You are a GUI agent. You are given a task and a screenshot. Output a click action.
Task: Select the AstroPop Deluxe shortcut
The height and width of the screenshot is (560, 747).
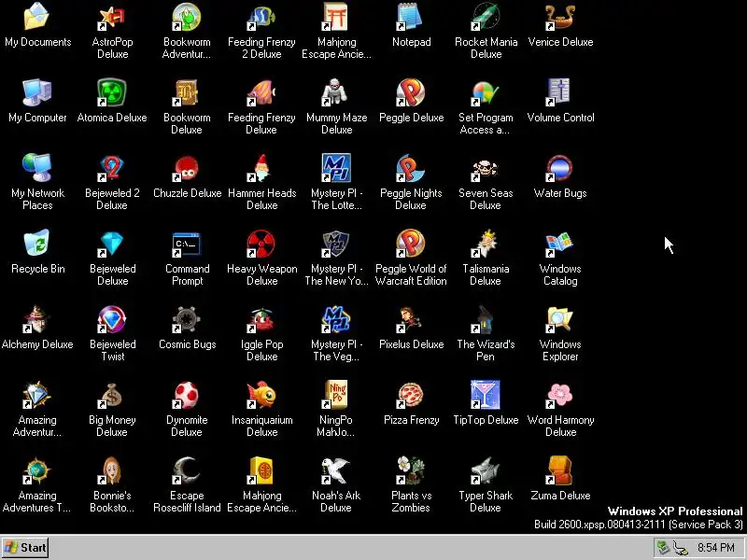[x=112, y=16]
